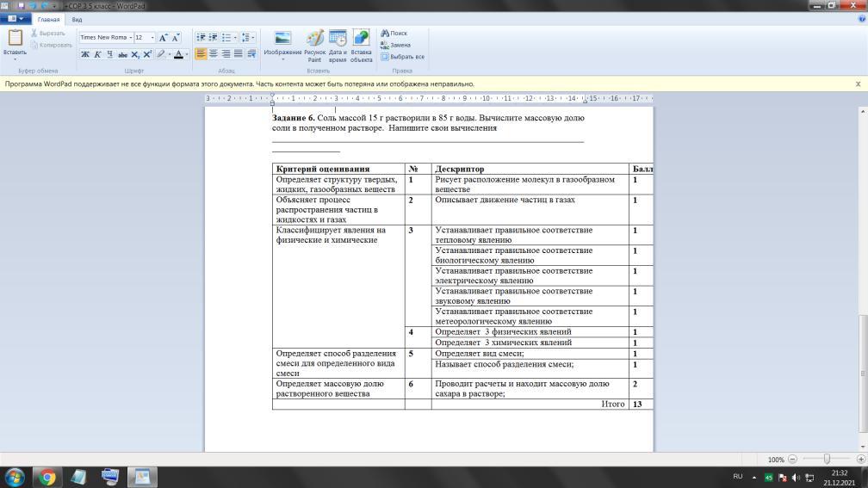Apply subscript formatting
The height and width of the screenshot is (488, 868).
135,54
